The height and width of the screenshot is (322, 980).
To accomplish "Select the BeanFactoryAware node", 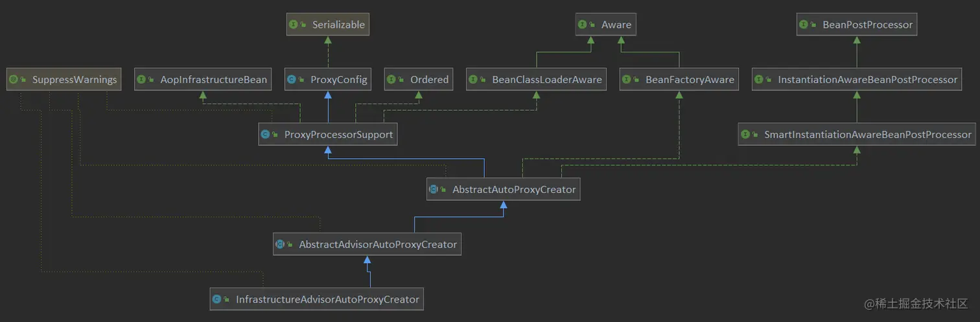I will [679, 80].
